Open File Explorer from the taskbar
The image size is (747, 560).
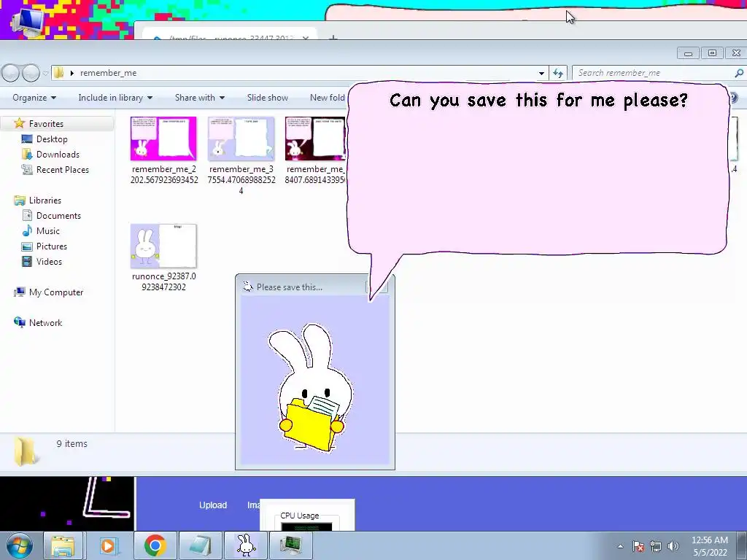point(63,545)
